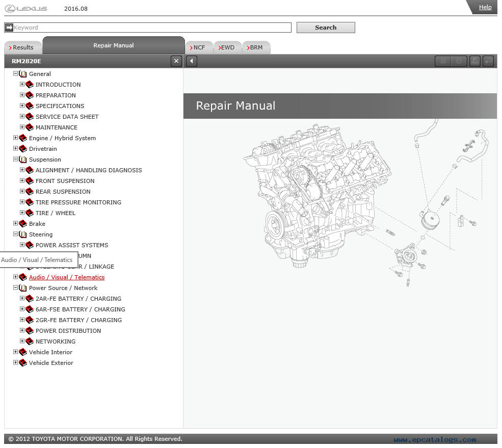Image resolution: width=502 pixels, height=448 pixels.
Task: Click the book icon beside TIRE / WHEEL
Action: point(30,213)
